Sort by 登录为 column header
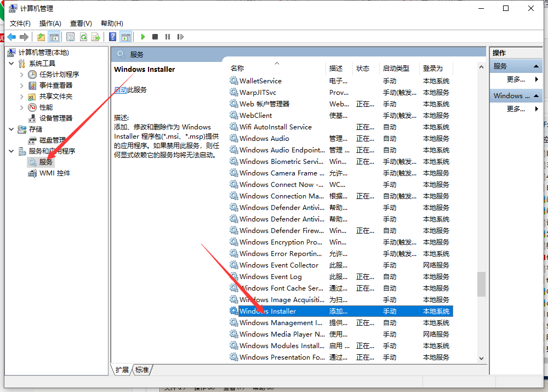548x392 pixels. click(x=436, y=68)
